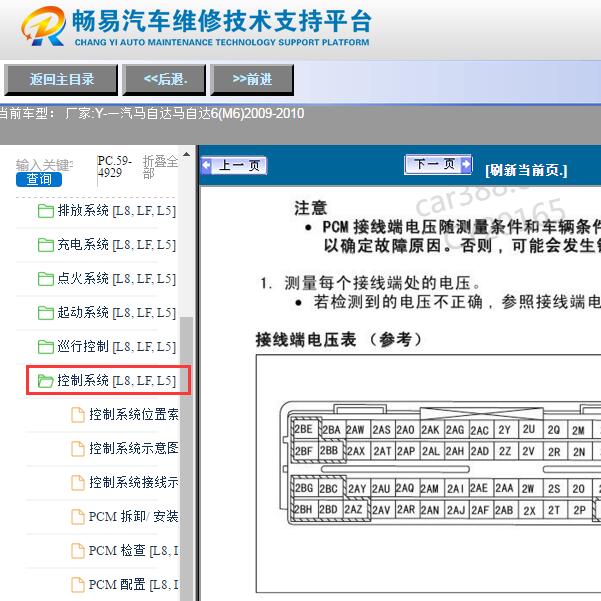Expand the 起动系统 folder icon
The width and height of the screenshot is (601, 601).
46,313
